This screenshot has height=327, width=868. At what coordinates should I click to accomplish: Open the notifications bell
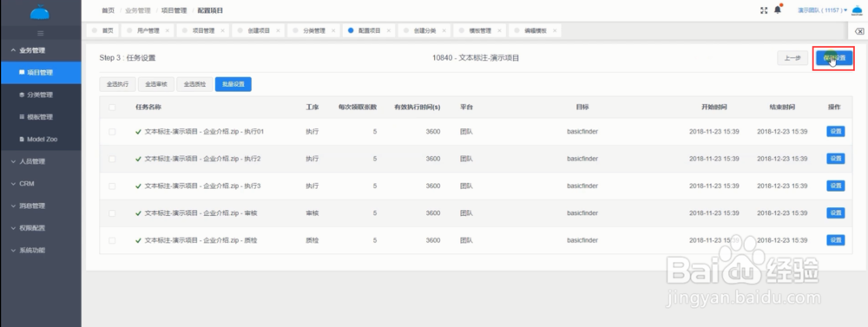[x=778, y=10]
